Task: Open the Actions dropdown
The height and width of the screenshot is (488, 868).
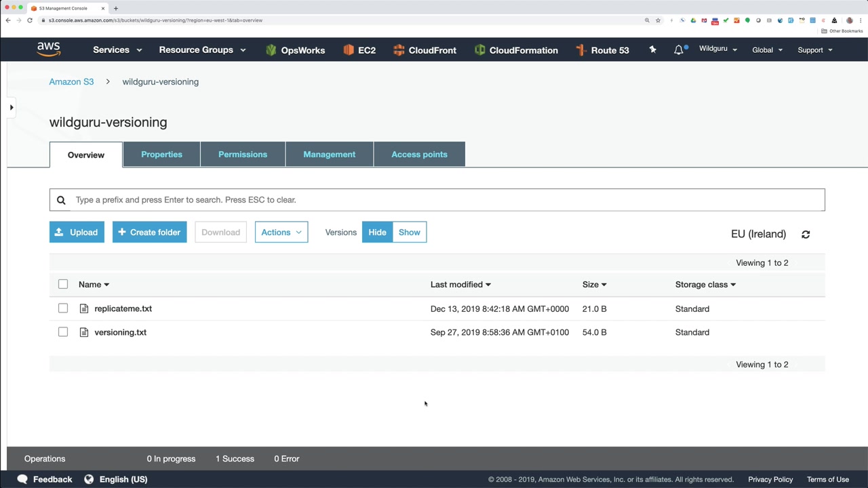Action: 281,232
